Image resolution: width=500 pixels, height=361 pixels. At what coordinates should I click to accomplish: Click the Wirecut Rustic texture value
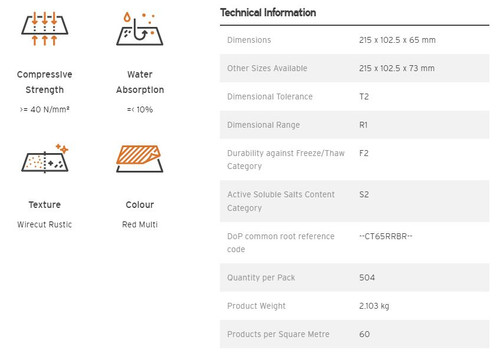(45, 224)
